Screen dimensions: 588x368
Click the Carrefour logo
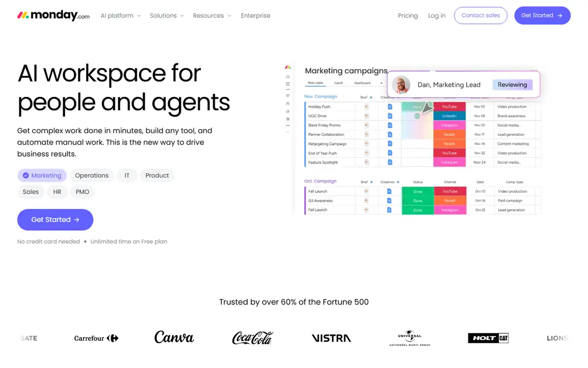(x=96, y=338)
